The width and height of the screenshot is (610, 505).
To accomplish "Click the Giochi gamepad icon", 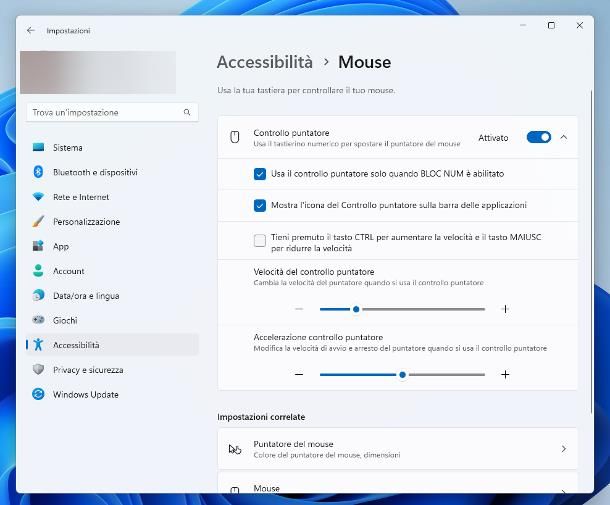I will (x=38, y=320).
